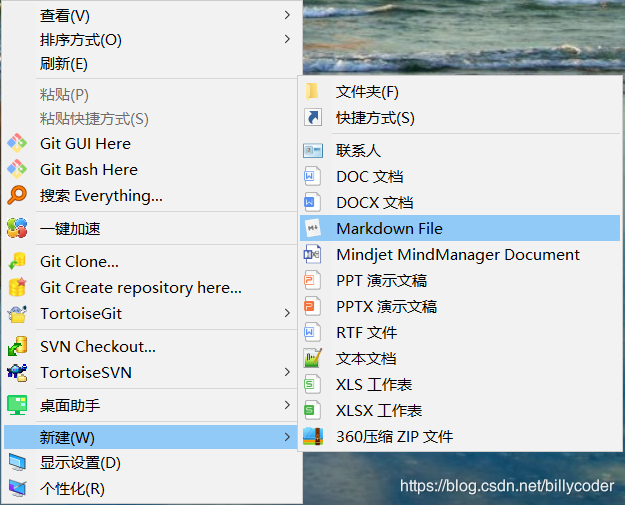Click the XLSX 工作表 file icon
Screen dimensions: 625x505
coord(312,410)
